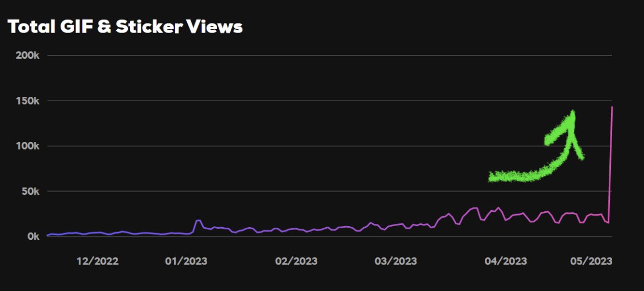Click the 05/2023 date label
Viewport: 644px width, 291px height.
tap(592, 261)
